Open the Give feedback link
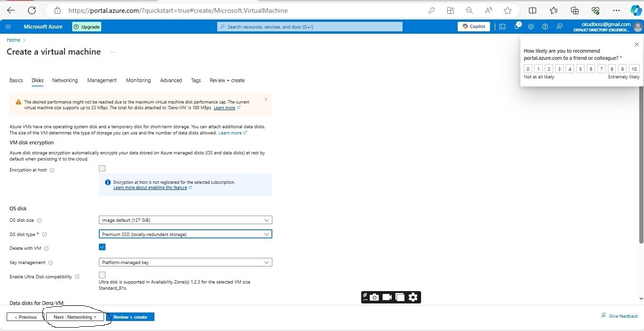Screen dimensions: 644x331 click(620, 316)
